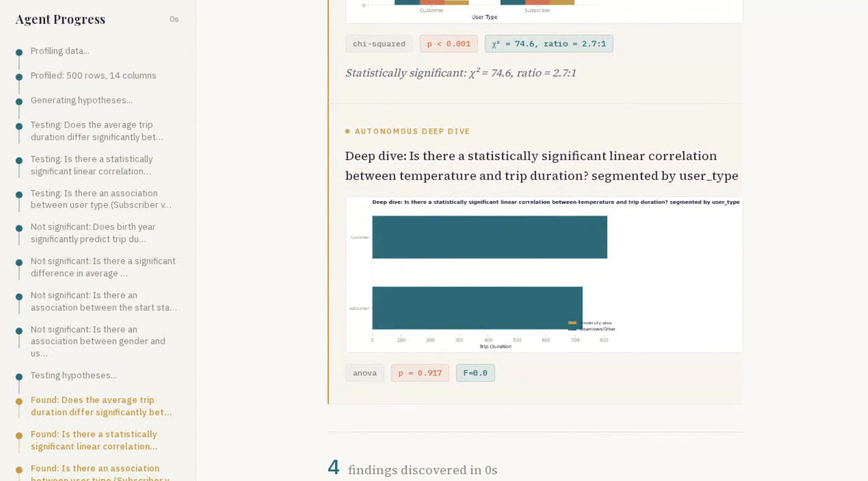
Task: Click the Profiling data timeline dot
Action: [x=19, y=52]
